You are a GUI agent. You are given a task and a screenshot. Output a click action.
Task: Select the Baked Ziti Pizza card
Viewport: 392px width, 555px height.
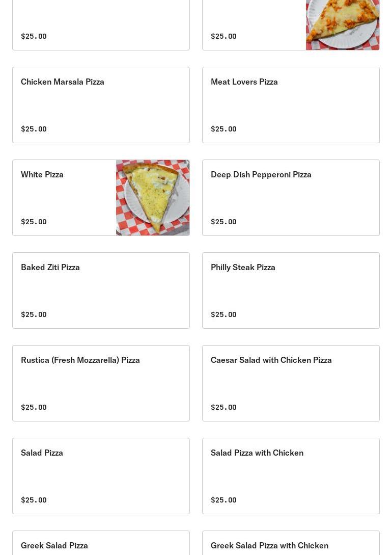pos(50,268)
